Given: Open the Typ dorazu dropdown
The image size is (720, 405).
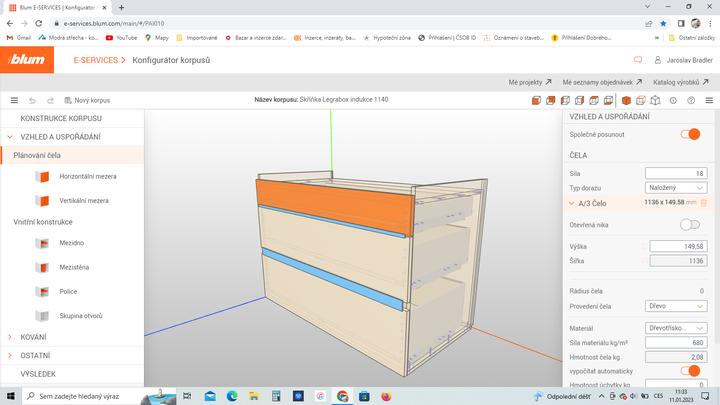Looking at the screenshot, I should (x=678, y=187).
